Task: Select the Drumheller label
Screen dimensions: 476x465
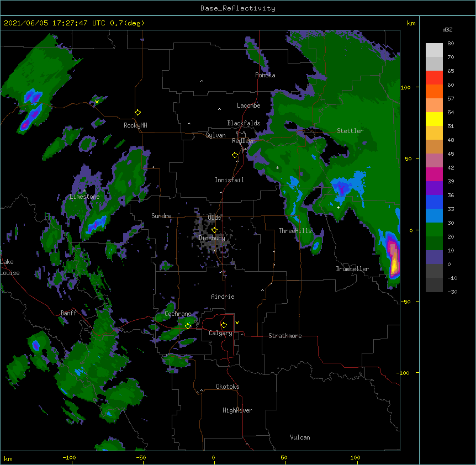Action: point(352,269)
